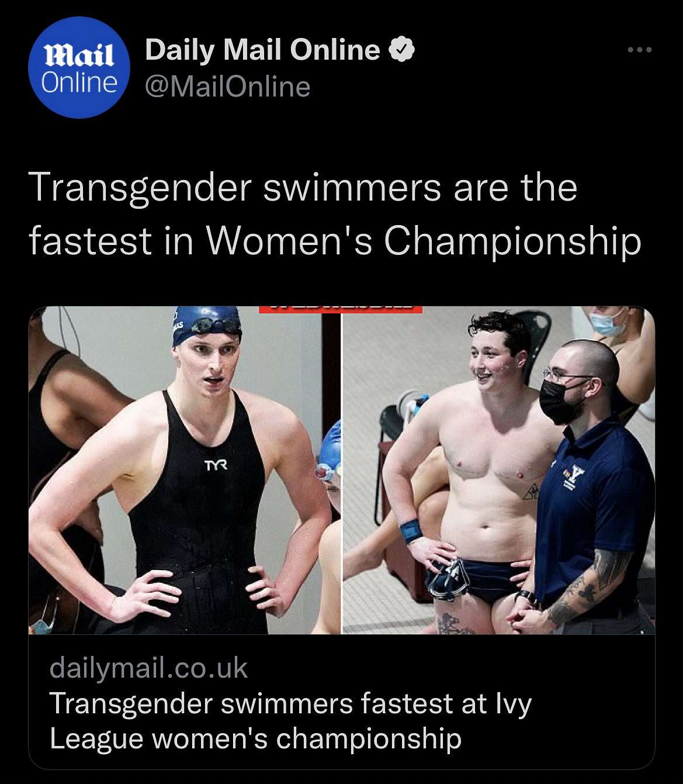Open the Mail Online profile avatar
The image size is (683, 784).
click(x=79, y=67)
